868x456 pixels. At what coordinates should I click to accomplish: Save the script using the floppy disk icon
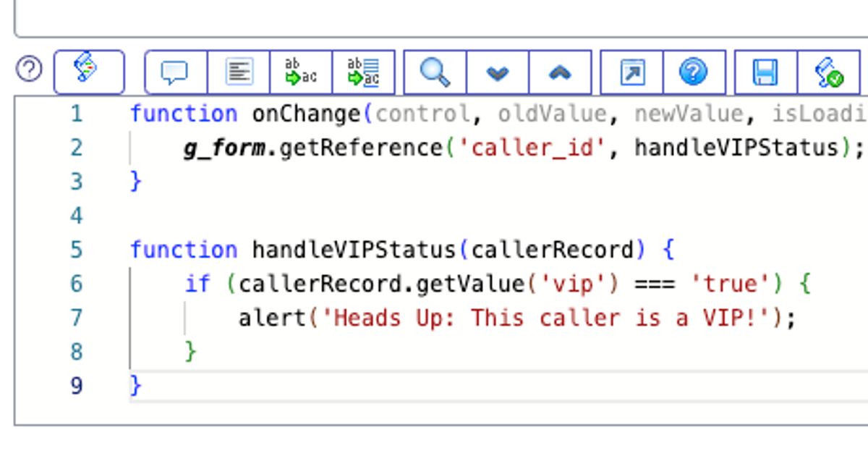pos(766,72)
